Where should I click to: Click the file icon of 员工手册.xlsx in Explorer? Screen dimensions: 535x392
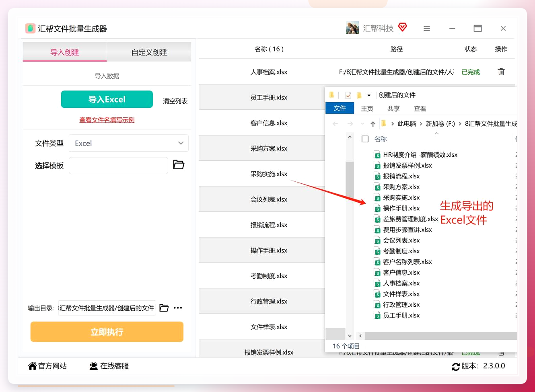[x=377, y=315]
